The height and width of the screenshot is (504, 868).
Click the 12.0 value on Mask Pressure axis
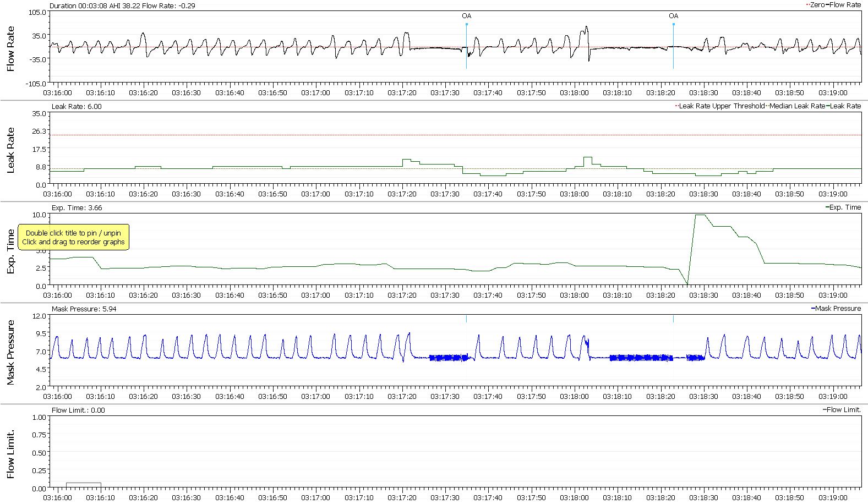pos(39,316)
